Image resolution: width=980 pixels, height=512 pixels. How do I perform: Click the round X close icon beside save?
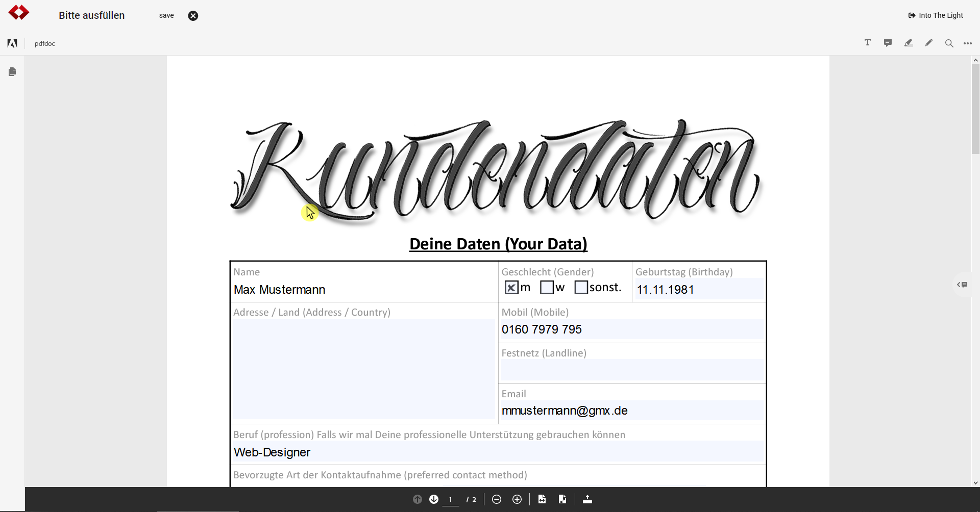pos(193,16)
